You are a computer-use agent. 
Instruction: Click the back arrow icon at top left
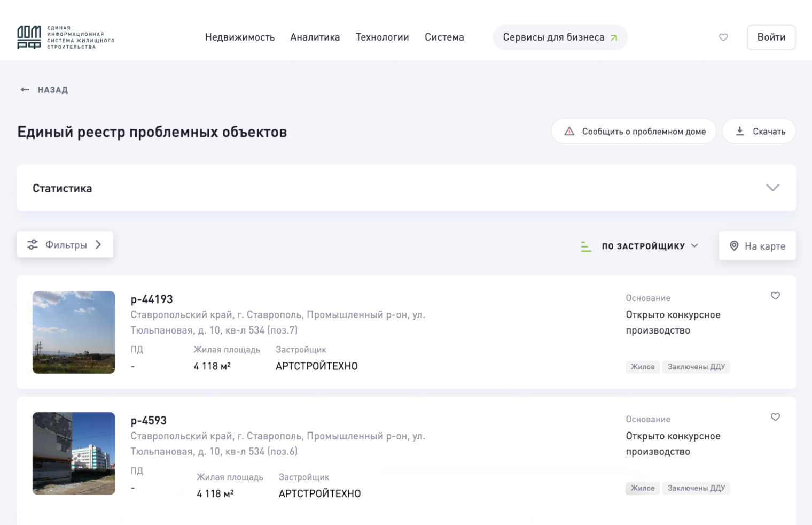(24, 89)
